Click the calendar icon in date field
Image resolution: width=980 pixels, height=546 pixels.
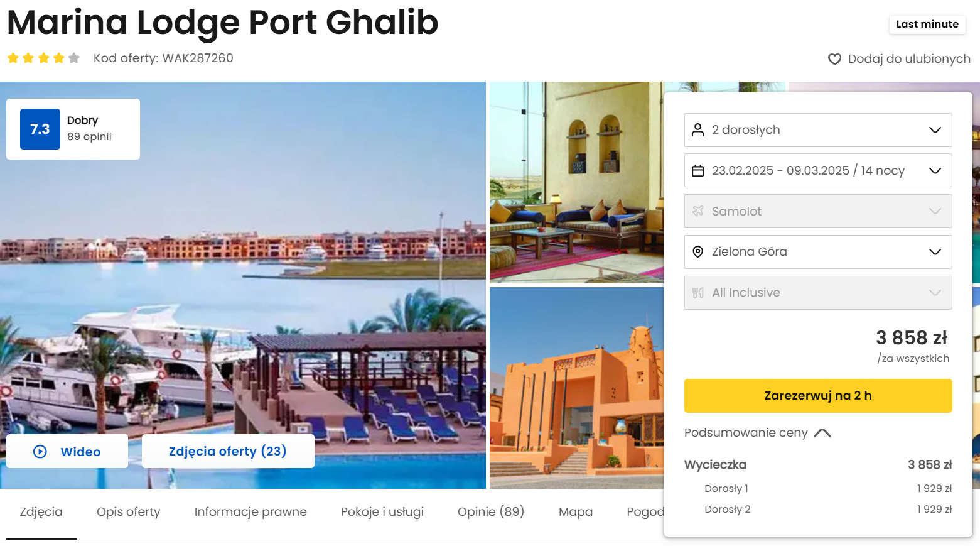pos(697,171)
